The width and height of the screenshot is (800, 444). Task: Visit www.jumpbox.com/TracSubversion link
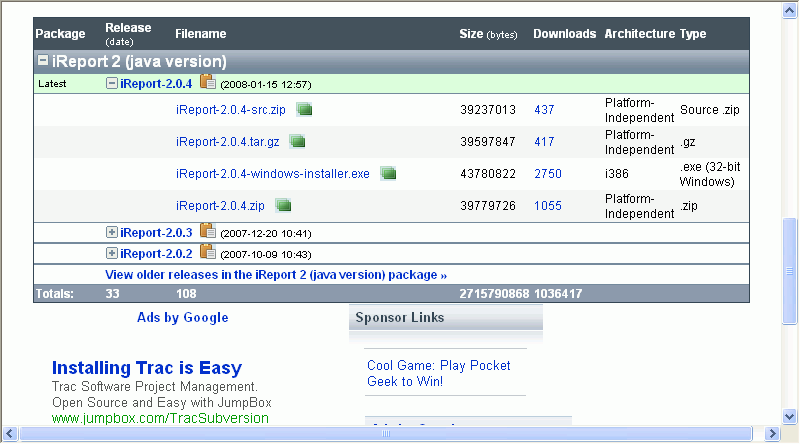pos(160,418)
